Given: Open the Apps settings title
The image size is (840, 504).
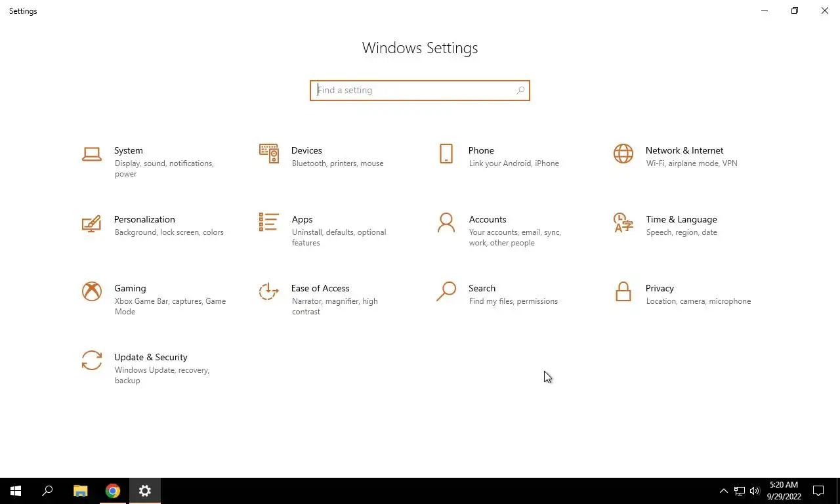Looking at the screenshot, I should pos(302,219).
